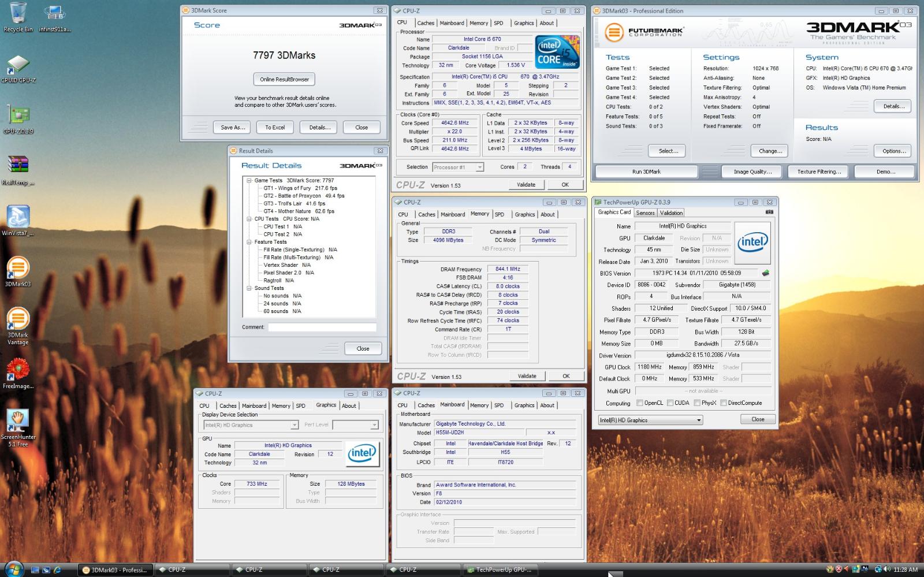The image size is (924, 577).
Task: Click the Intel logo in GPU-Z window
Action: [752, 242]
